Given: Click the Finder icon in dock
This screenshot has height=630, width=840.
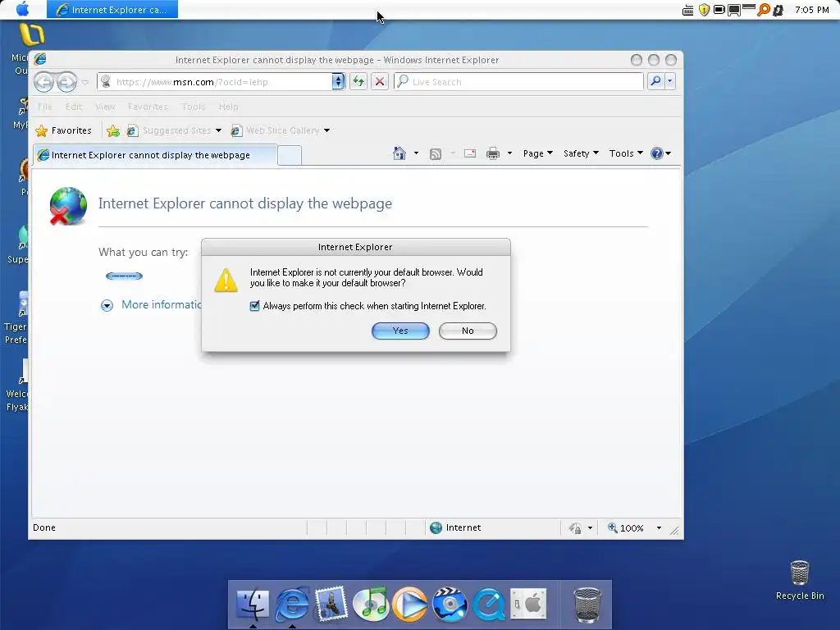Looking at the screenshot, I should coord(253,605).
